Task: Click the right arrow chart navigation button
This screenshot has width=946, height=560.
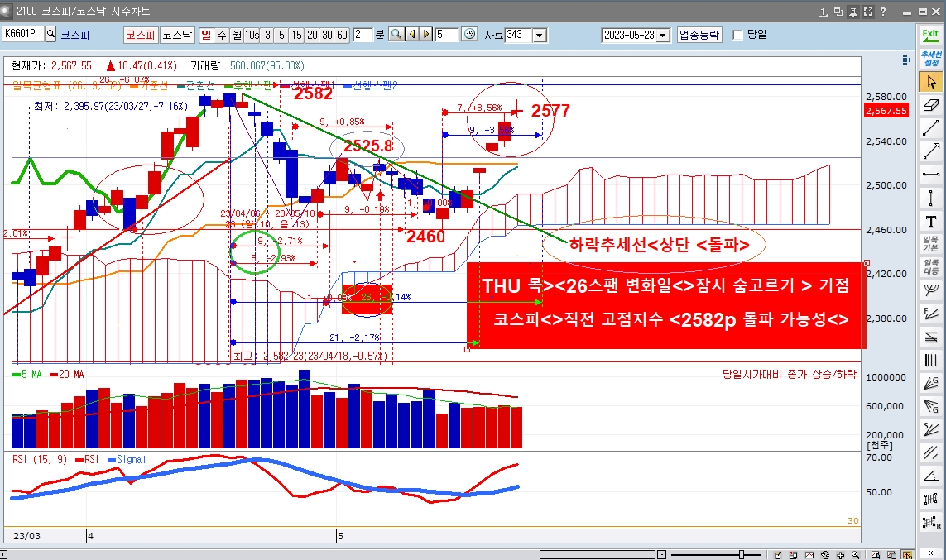Action: click(426, 35)
